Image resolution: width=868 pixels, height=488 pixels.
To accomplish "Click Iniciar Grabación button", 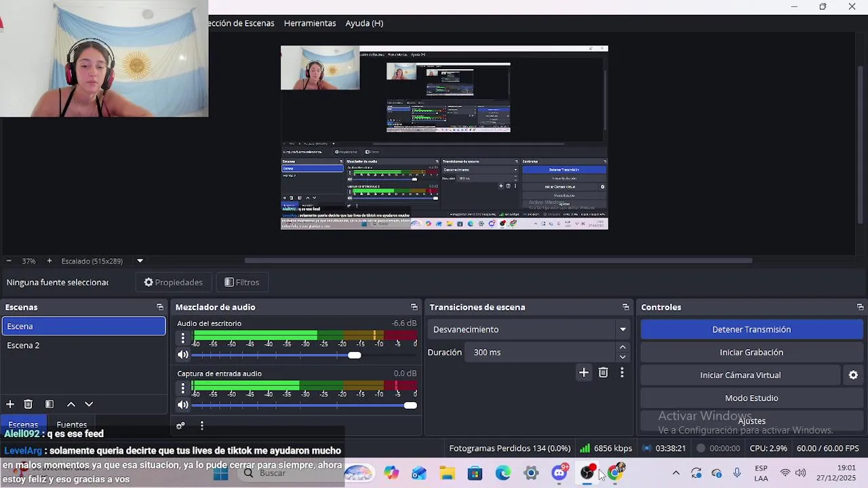I will [751, 352].
